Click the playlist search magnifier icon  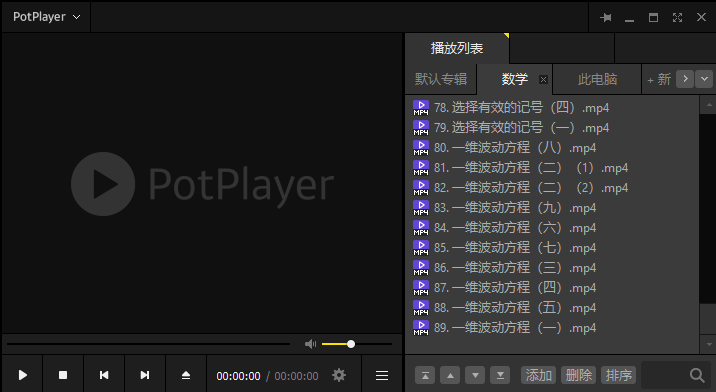click(697, 375)
